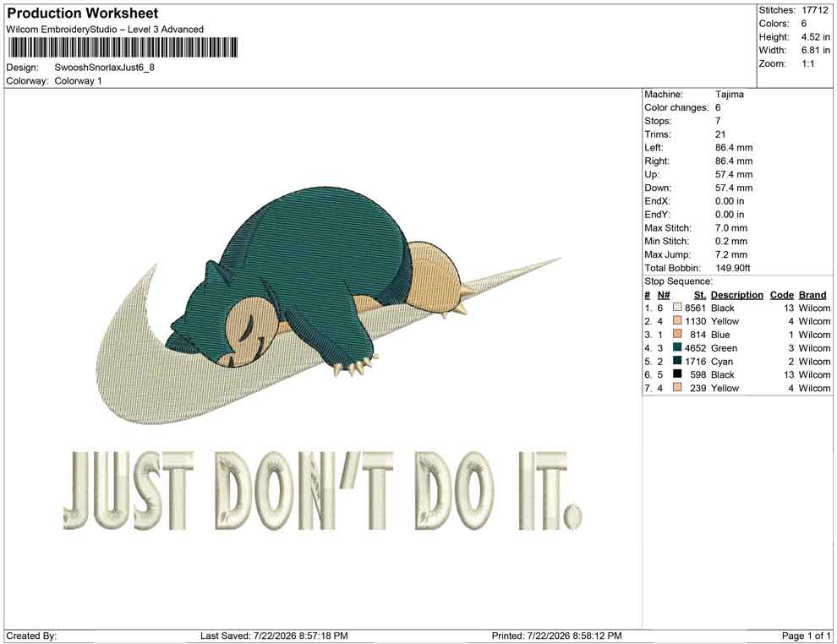This screenshot has height=644, width=837.
Task: Select the Cyan description in stop 5
Action: pyautogui.click(x=722, y=361)
